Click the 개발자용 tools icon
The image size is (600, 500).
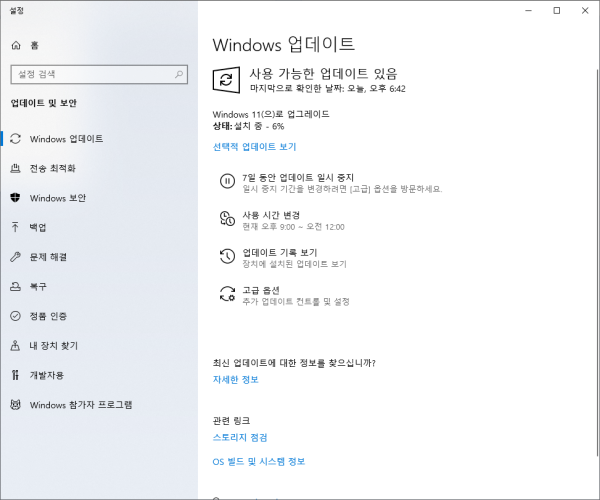tap(15, 375)
